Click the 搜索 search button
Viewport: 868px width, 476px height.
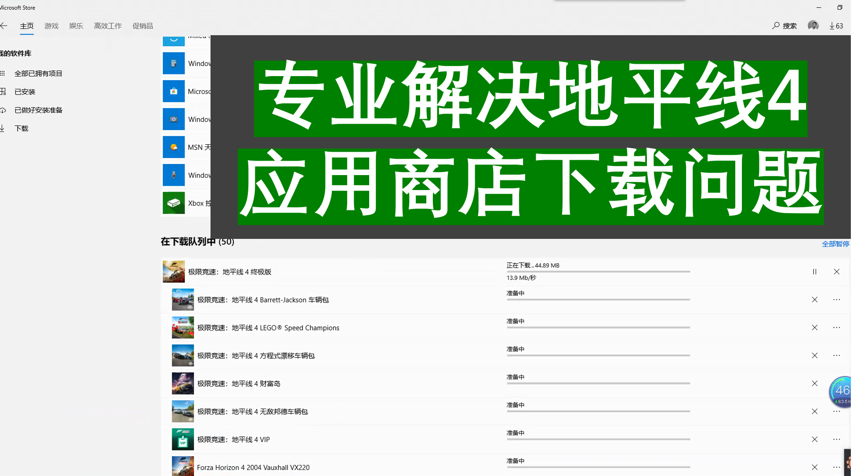784,26
